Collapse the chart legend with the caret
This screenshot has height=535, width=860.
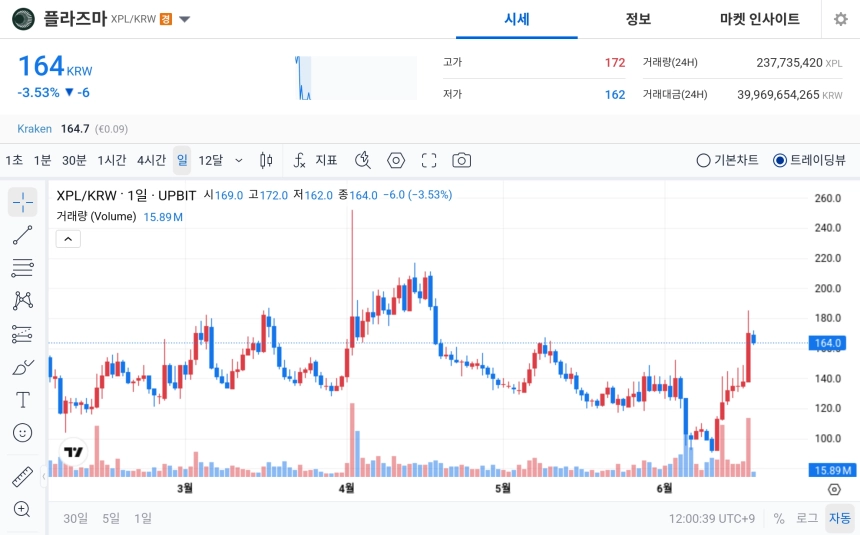[x=68, y=239]
